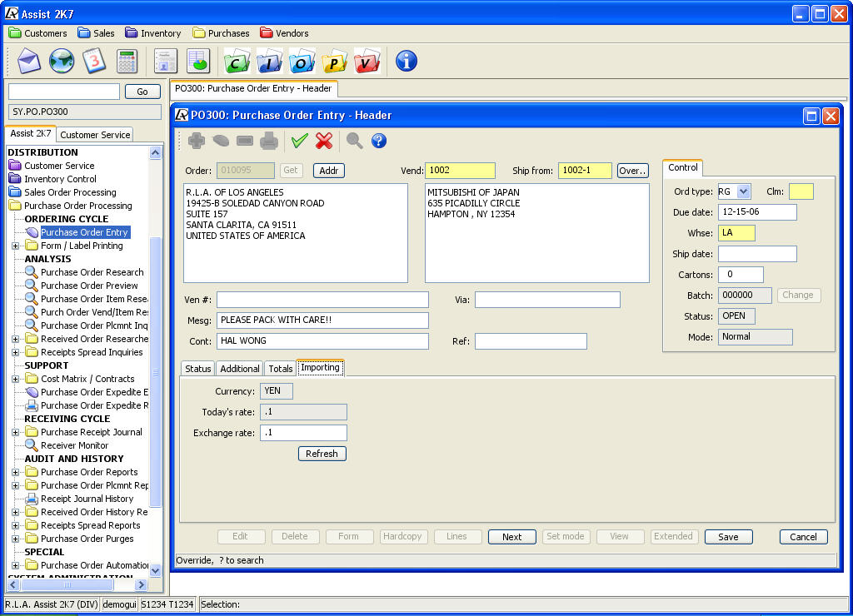The height and width of the screenshot is (616, 853).
Task: Click the Due date field
Action: pos(757,212)
